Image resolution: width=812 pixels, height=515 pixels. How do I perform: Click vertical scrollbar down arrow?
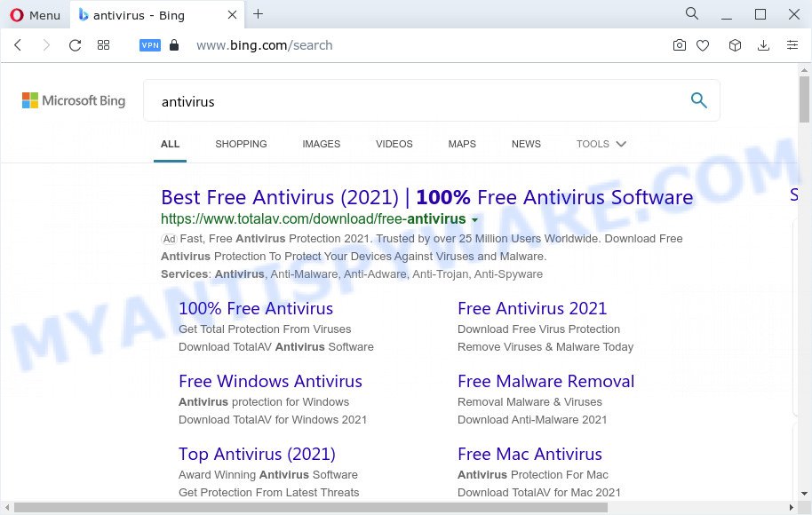(x=804, y=494)
